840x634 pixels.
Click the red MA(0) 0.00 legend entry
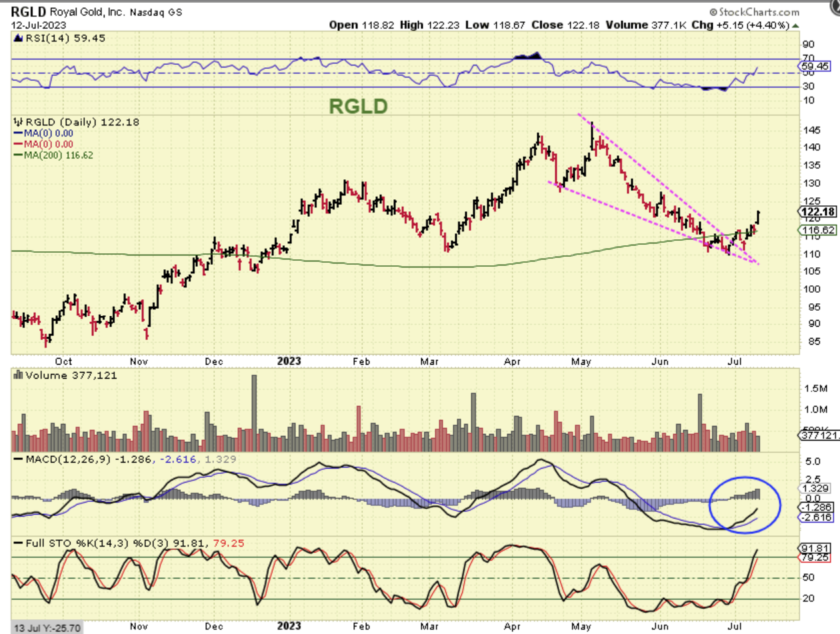pyautogui.click(x=42, y=143)
